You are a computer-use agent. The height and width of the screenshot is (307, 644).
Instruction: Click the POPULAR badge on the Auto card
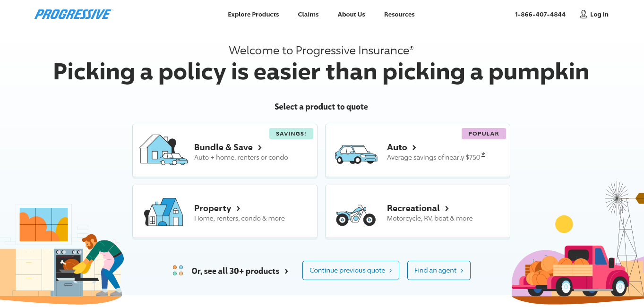[483, 134]
